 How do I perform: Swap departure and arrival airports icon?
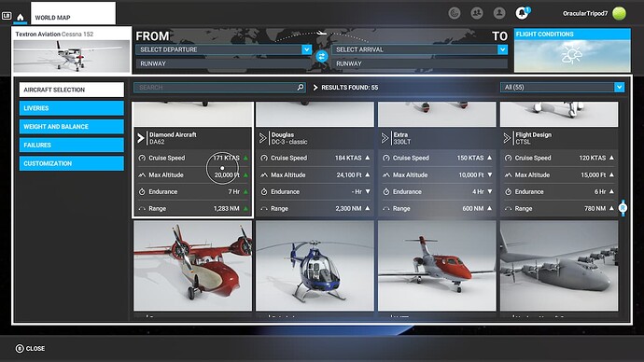(x=322, y=56)
